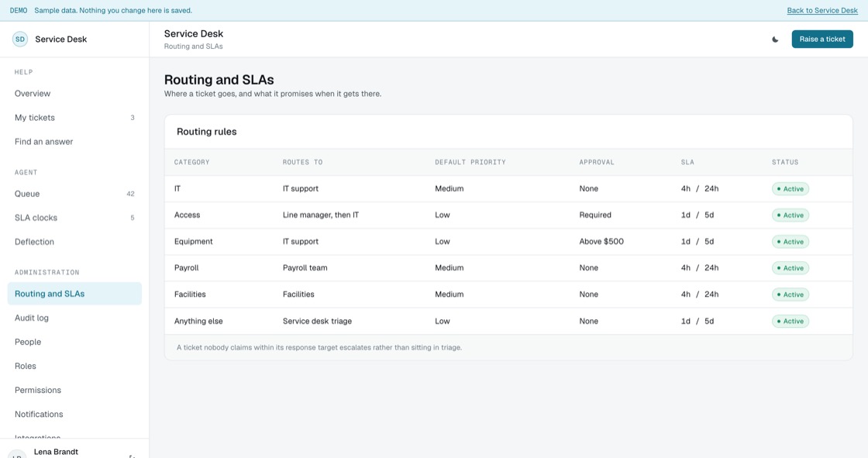Open Notifications settings in sidebar
Image resolution: width=868 pixels, height=458 pixels.
[x=74, y=415]
